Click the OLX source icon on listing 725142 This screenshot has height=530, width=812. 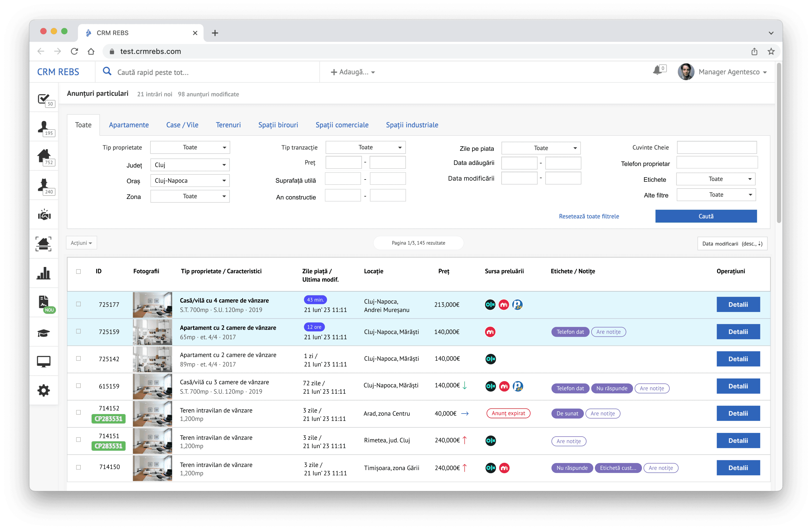(x=490, y=359)
